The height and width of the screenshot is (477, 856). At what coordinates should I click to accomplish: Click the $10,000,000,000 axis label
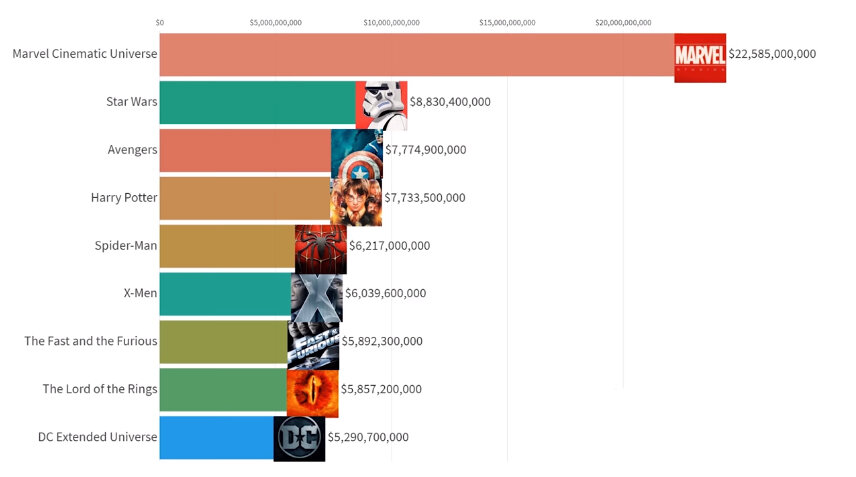tap(391, 23)
